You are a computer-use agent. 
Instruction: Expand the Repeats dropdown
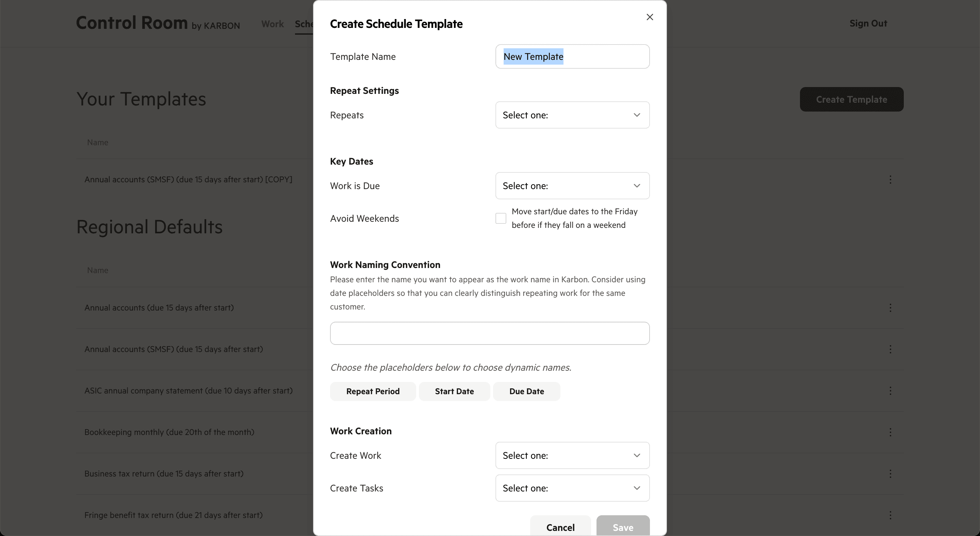[572, 115]
